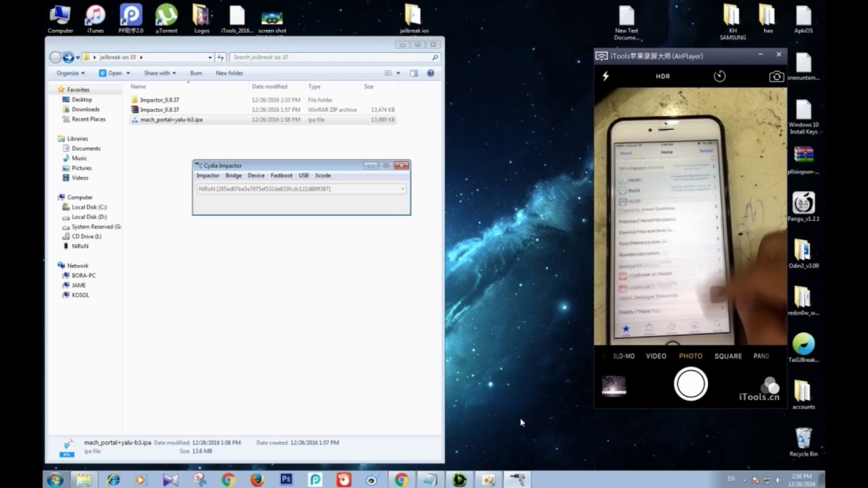Select NiRoN device under Computer
This screenshot has width=868, height=488.
[x=80, y=246]
